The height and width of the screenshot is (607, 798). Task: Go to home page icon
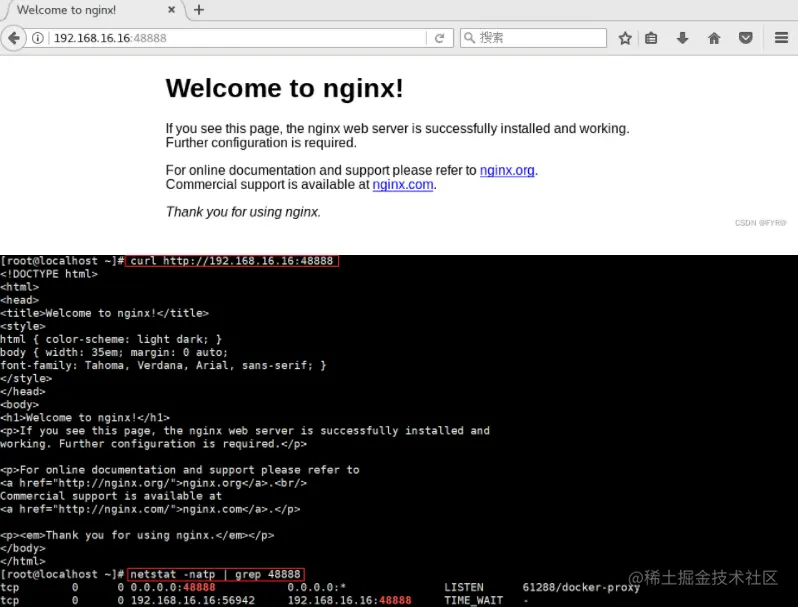(x=714, y=38)
